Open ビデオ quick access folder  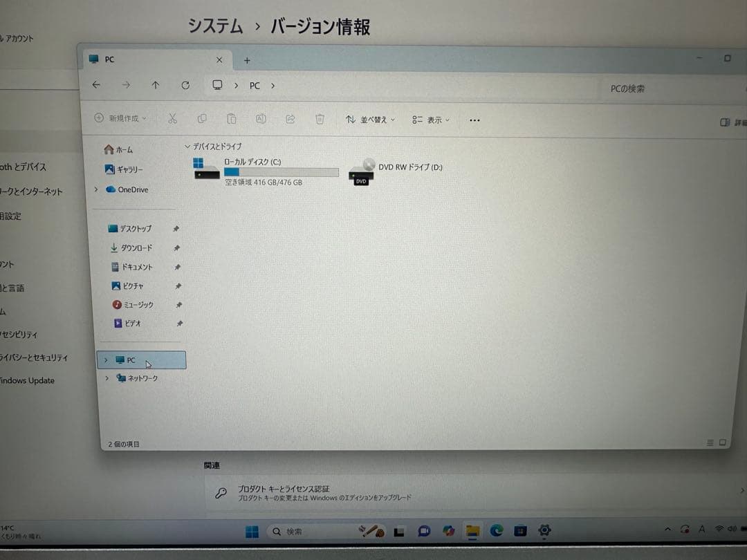[127, 324]
